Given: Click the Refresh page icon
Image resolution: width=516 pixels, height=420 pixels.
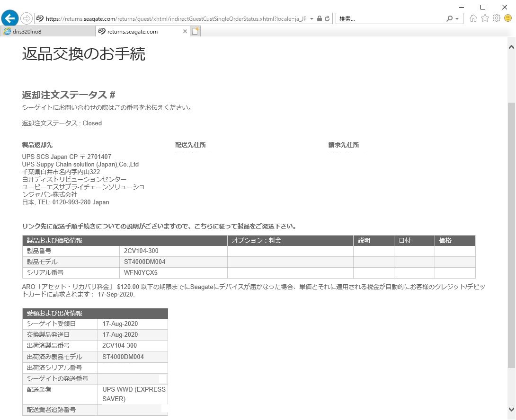Looking at the screenshot, I should click(327, 18).
